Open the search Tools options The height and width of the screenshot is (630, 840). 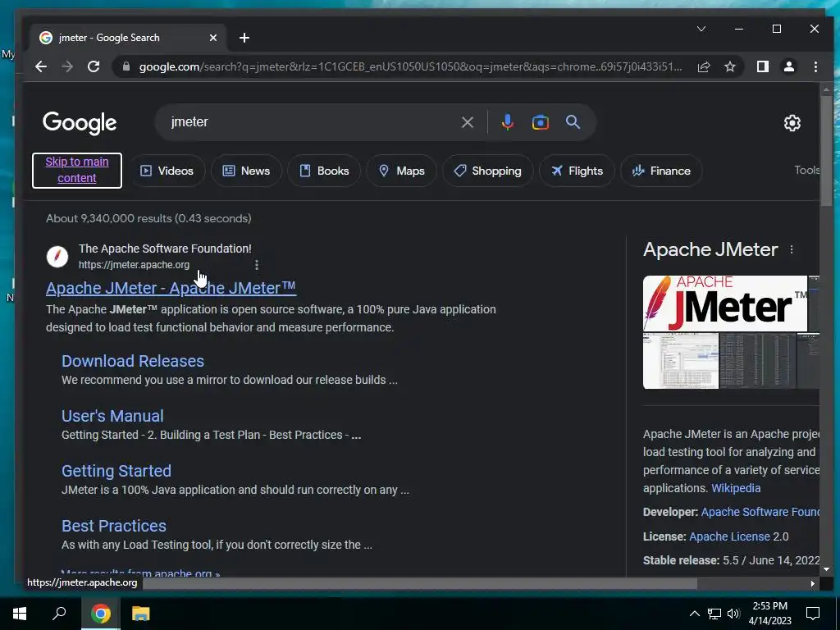[x=807, y=171]
